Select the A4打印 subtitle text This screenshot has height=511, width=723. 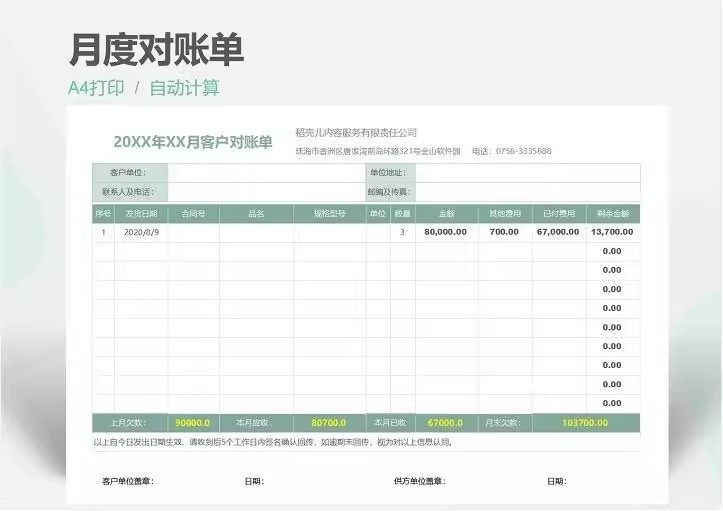96,88
